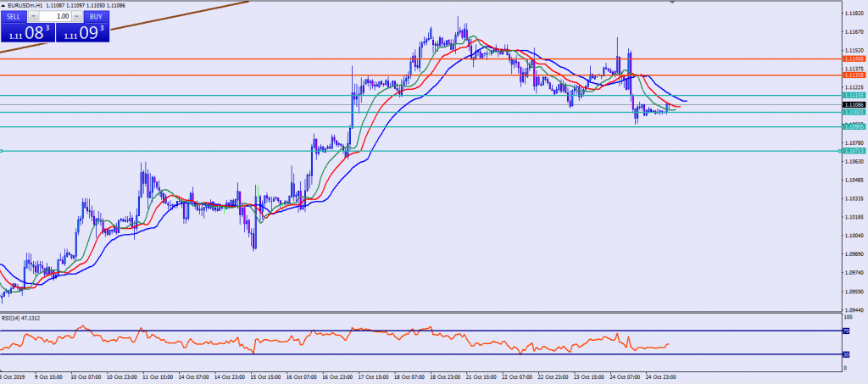Viewport: 868px width, 384px height.
Task: Click the SELL button
Action: 14,16
